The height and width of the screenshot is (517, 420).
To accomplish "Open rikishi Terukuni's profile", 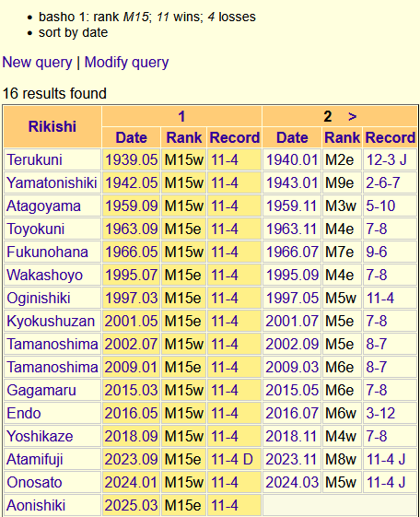I will 35,160.
